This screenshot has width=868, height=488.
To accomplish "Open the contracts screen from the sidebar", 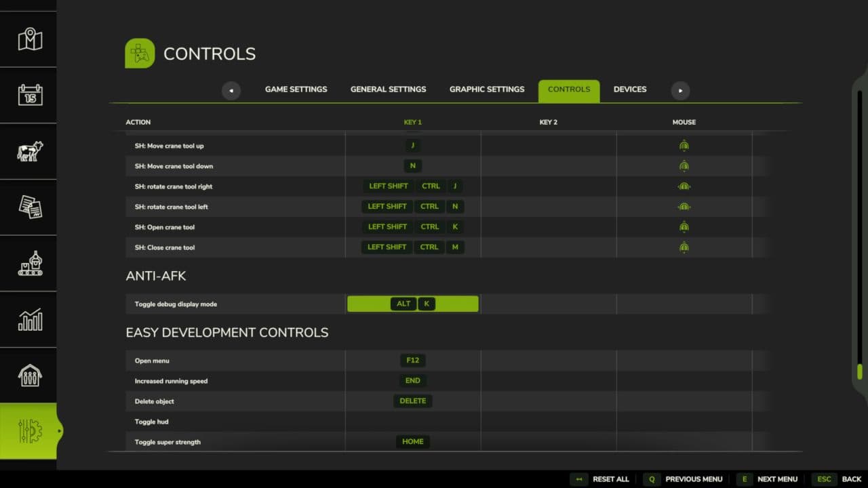I will pyautogui.click(x=28, y=207).
